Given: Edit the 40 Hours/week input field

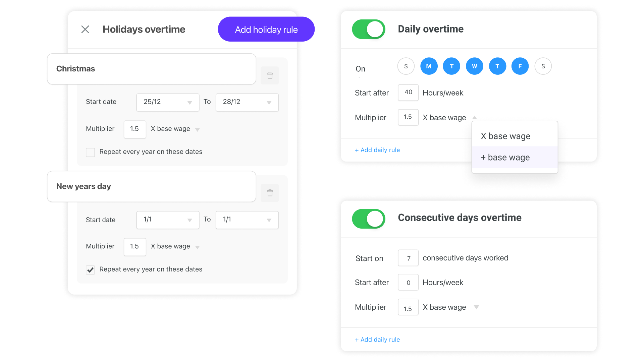Looking at the screenshot, I should coord(408,93).
